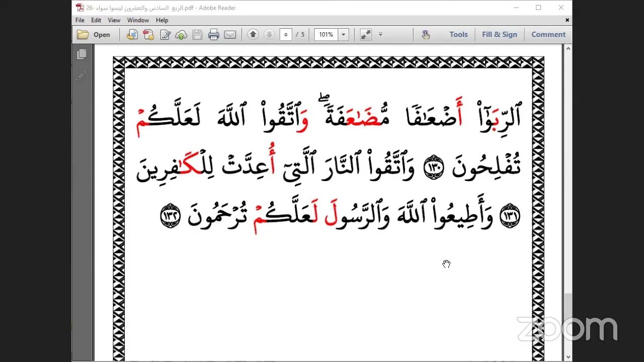Viewport: 644px width, 362px height.
Task: Go to next page arrow
Action: coord(269,34)
